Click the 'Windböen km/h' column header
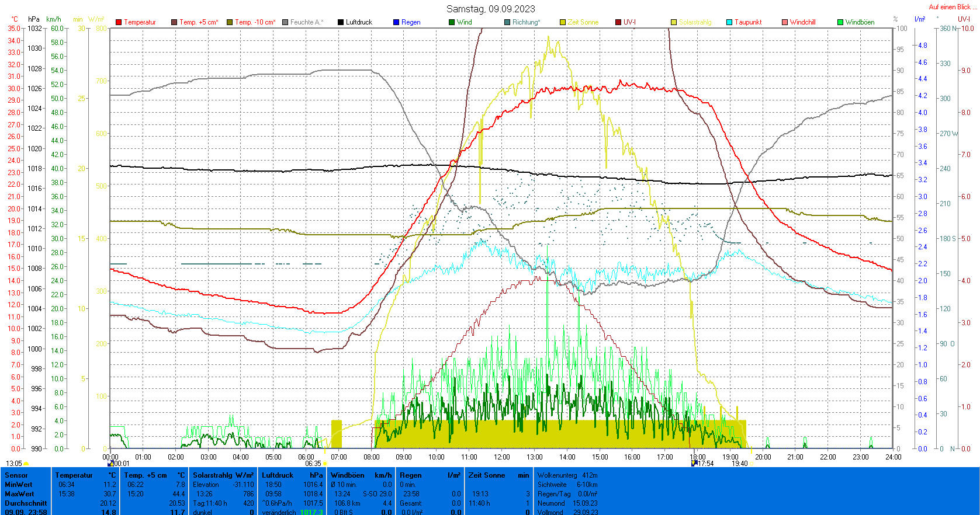Screen dimensions: 980x515 (x=361, y=475)
